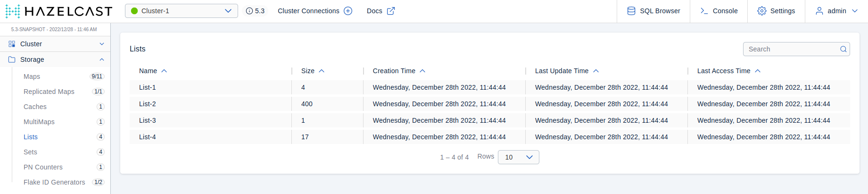Open Settings gear
Image resolution: width=868 pixels, height=194 pixels.
776,11
